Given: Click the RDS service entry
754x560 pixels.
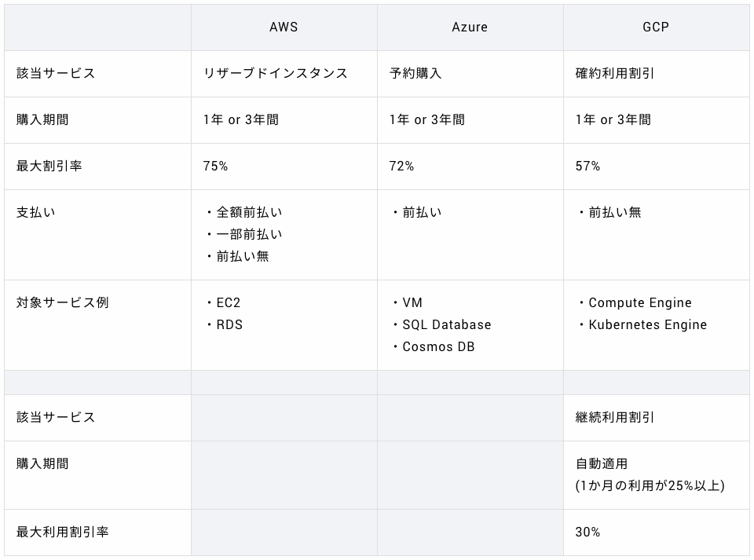Looking at the screenshot, I should [229, 324].
